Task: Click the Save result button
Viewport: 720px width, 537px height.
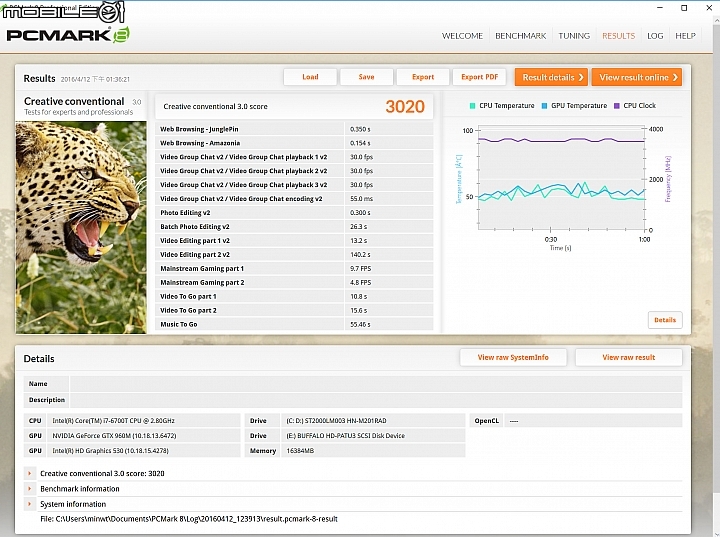Action: pyautogui.click(x=366, y=77)
